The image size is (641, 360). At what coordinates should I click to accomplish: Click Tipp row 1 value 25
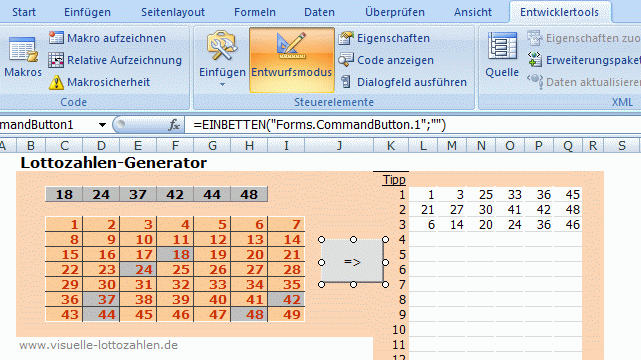(x=481, y=195)
